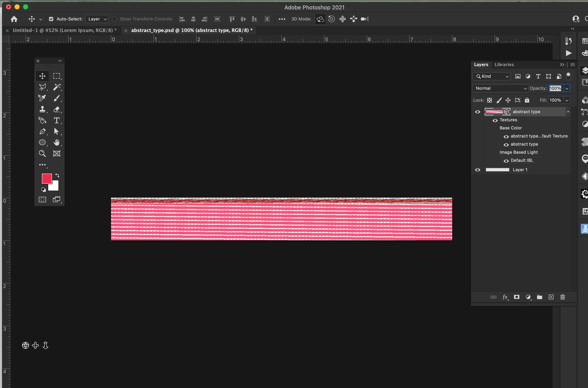Viewport: 588px width, 388px height.
Task: Toggle the Auto-Select checkbox
Action: (x=51, y=19)
